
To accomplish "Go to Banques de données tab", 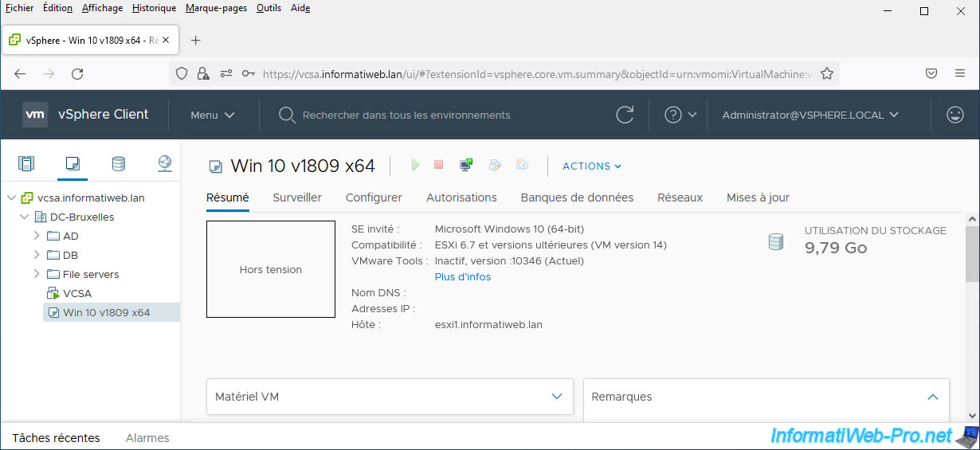I will 577,198.
